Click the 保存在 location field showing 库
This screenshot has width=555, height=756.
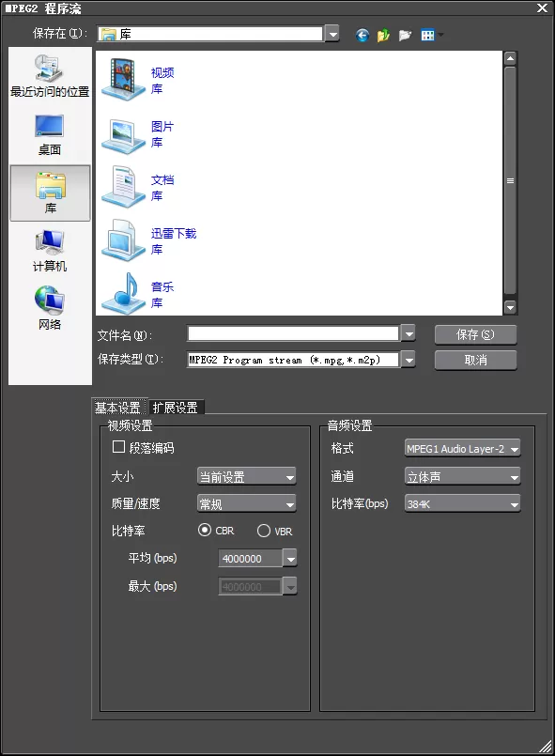tap(210, 34)
